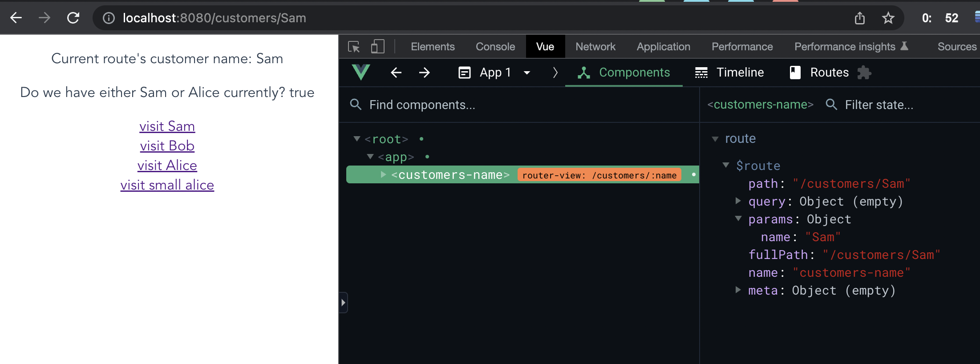Collapse the route state section

[715, 139]
